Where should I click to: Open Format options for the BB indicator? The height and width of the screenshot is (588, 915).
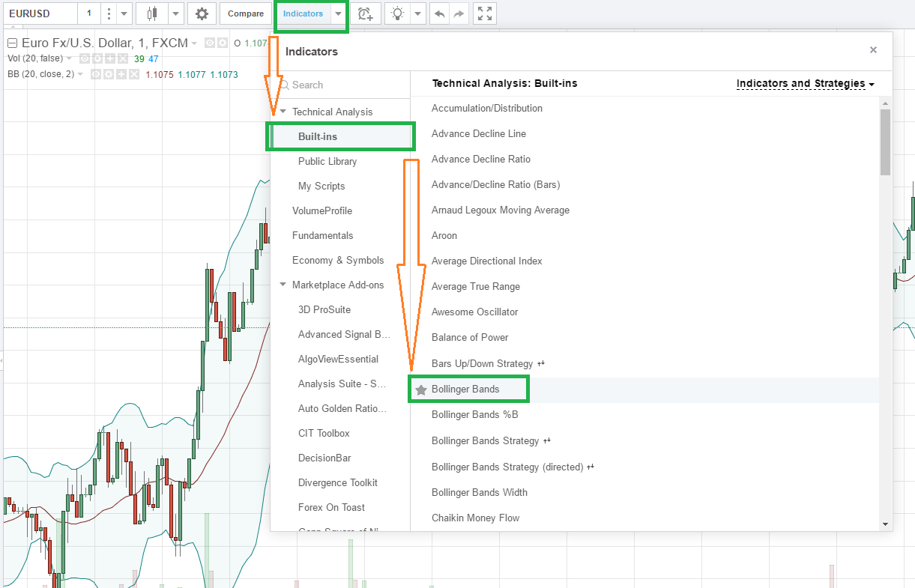[121, 74]
